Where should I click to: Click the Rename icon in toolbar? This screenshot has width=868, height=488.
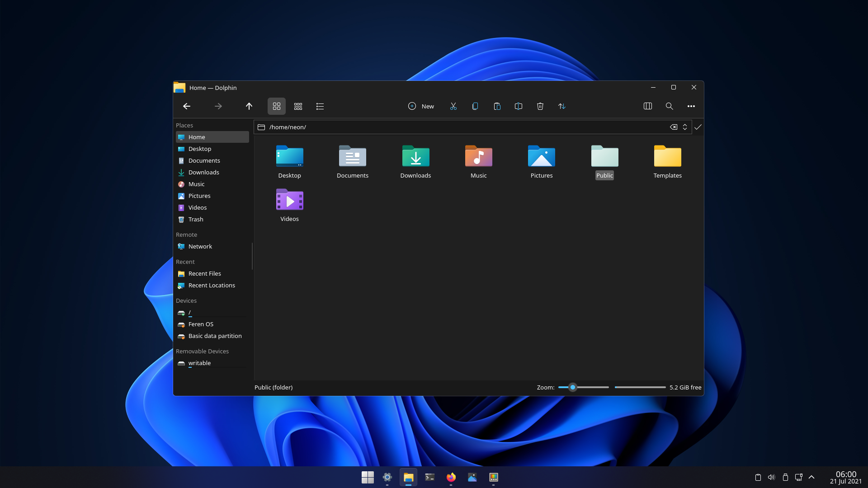519,106
